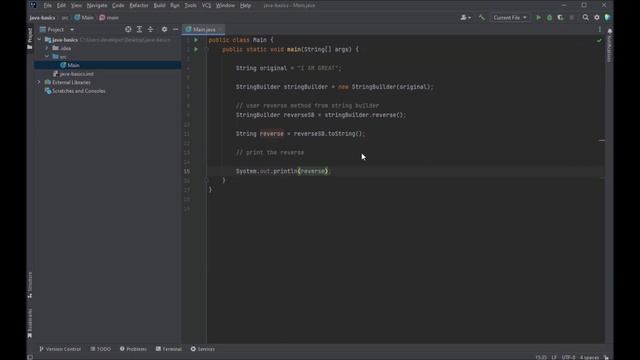Open the TODO tool window
Image resolution: width=640 pixels, height=360 pixels.
(x=100, y=349)
